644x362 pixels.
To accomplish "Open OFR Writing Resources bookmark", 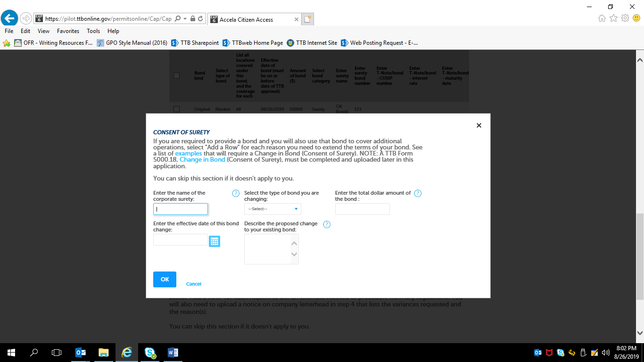I will coord(53,43).
